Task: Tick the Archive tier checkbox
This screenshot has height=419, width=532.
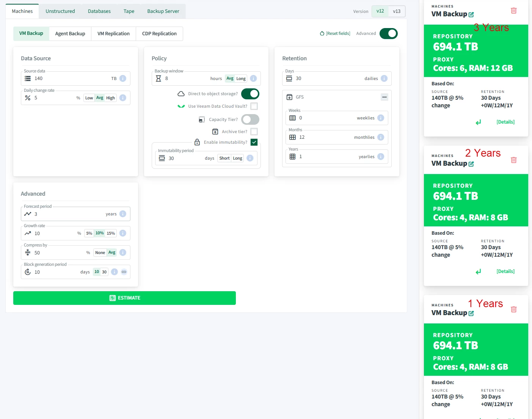Action: pos(254,132)
